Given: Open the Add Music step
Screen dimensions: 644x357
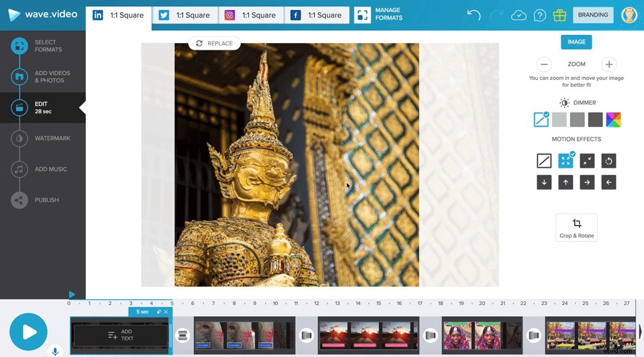Looking at the screenshot, I should [43, 169].
